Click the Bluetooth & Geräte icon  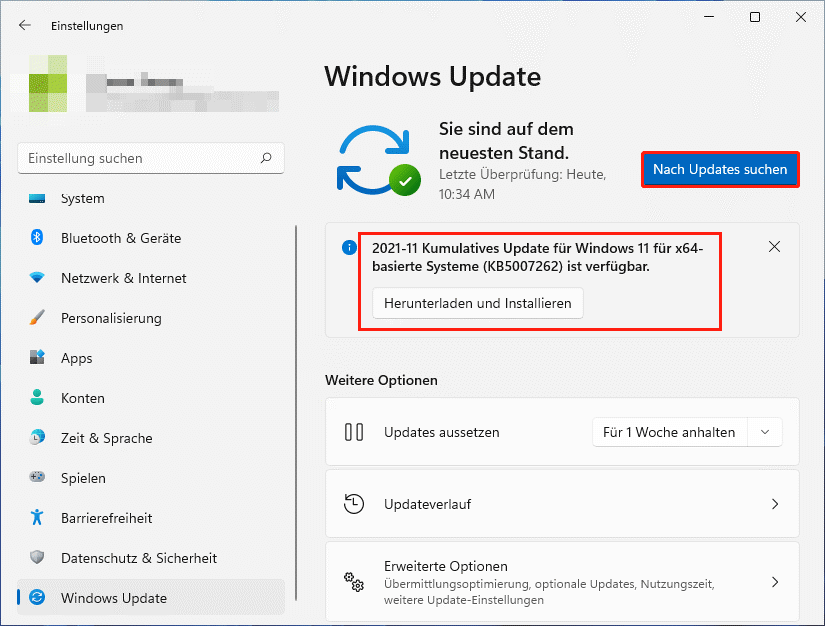click(x=37, y=238)
